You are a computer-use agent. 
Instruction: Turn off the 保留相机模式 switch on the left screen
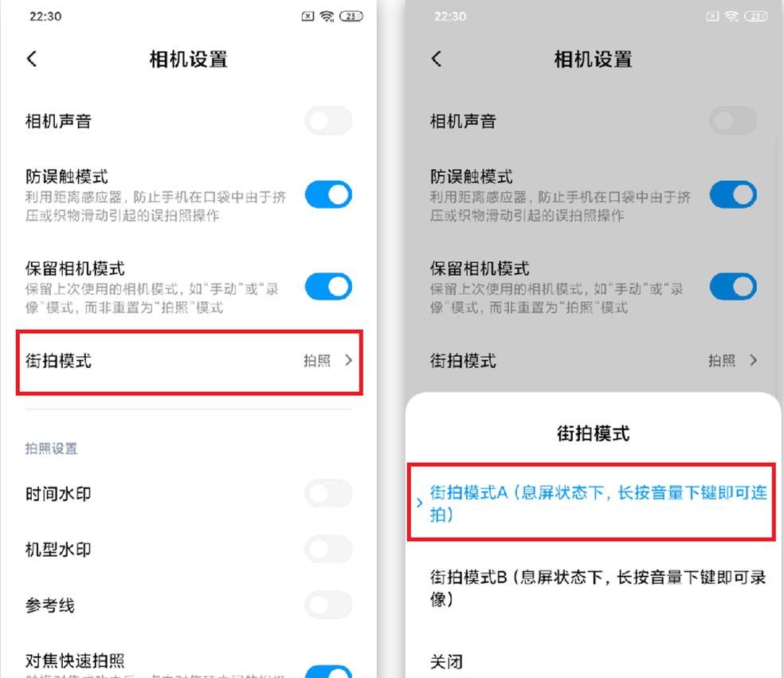point(328,287)
